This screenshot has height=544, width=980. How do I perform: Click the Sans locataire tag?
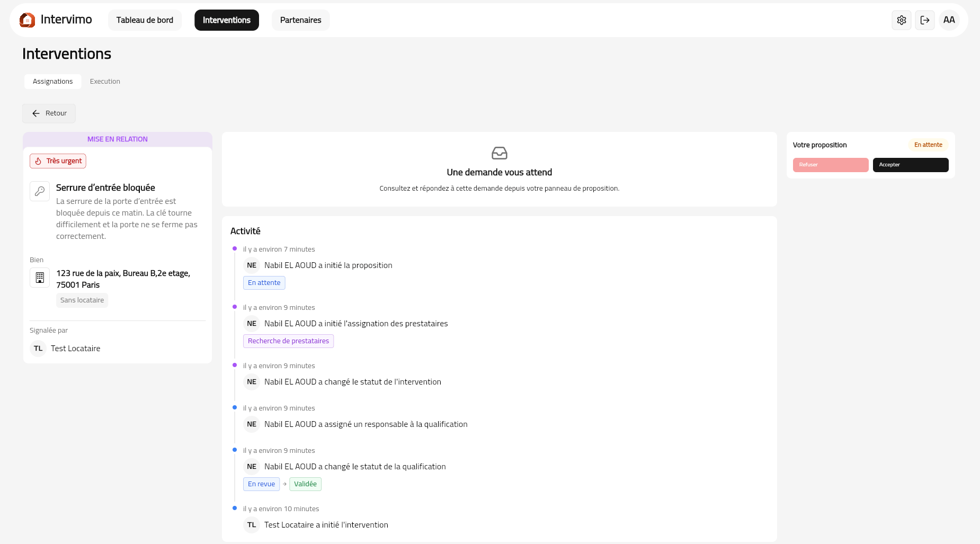[x=82, y=300]
